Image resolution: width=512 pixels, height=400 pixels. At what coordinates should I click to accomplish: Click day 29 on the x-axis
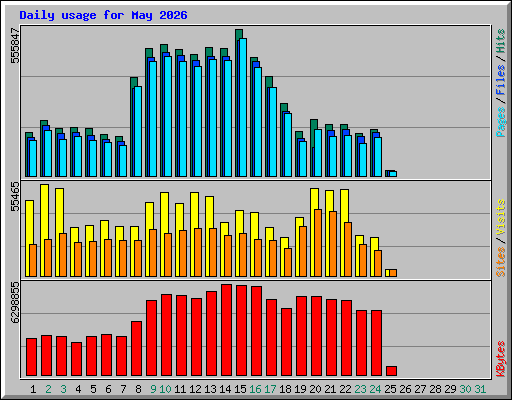click(451, 389)
